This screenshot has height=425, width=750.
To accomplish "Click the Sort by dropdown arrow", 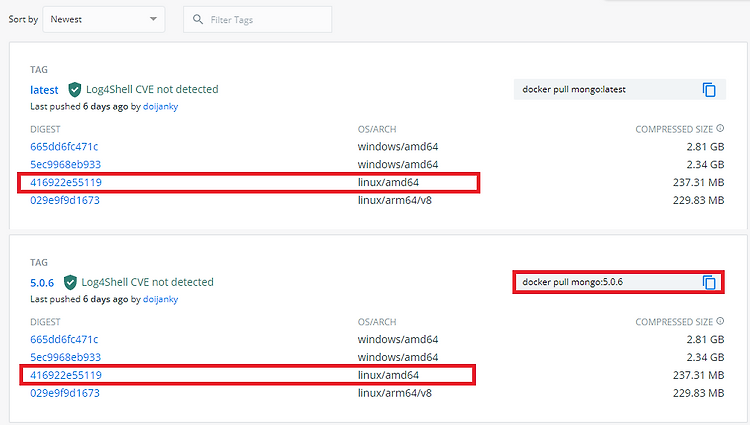I will tap(153, 19).
